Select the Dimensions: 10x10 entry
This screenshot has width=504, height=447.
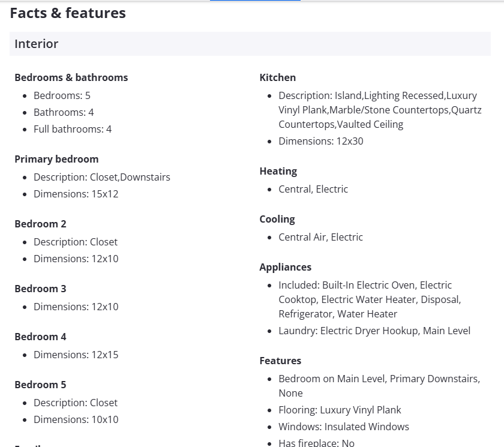click(76, 419)
